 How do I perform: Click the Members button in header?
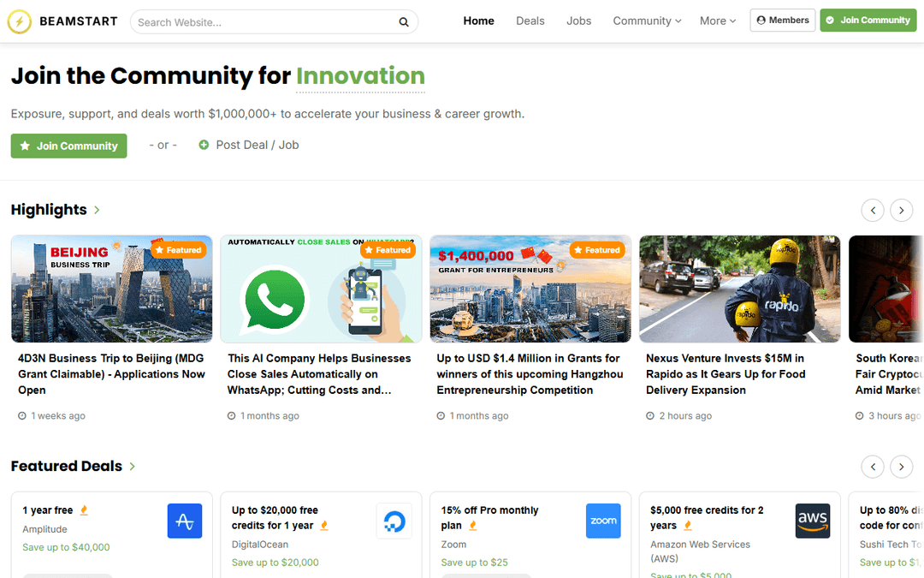tap(783, 20)
